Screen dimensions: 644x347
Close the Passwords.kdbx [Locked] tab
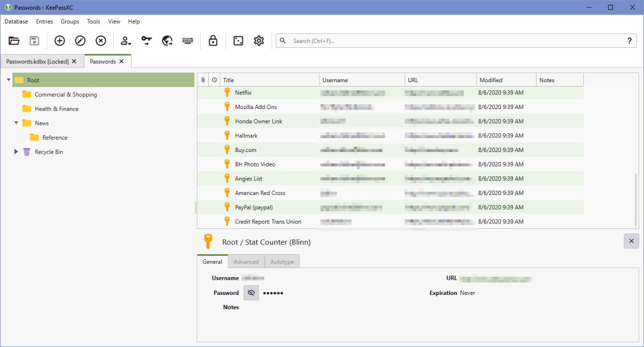[74, 61]
